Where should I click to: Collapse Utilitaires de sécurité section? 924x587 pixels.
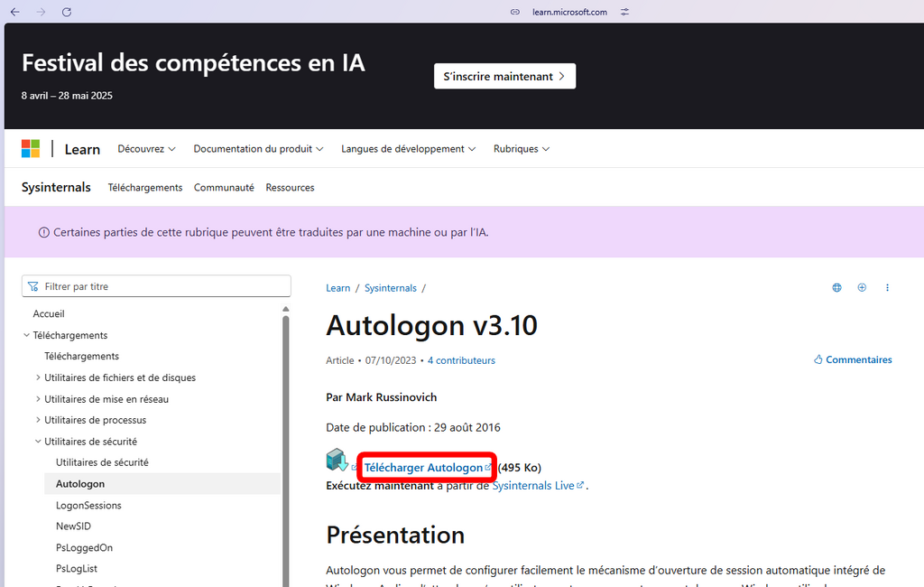(x=38, y=442)
